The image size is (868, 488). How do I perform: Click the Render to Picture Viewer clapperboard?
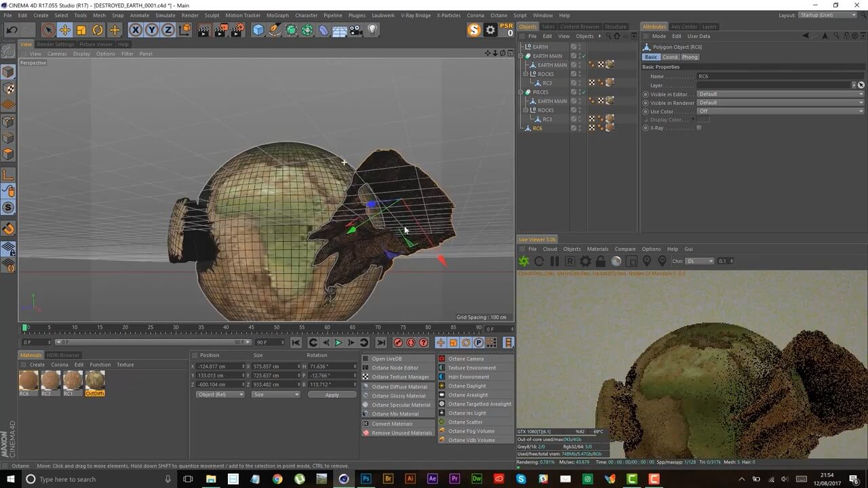pyautogui.click(x=220, y=30)
